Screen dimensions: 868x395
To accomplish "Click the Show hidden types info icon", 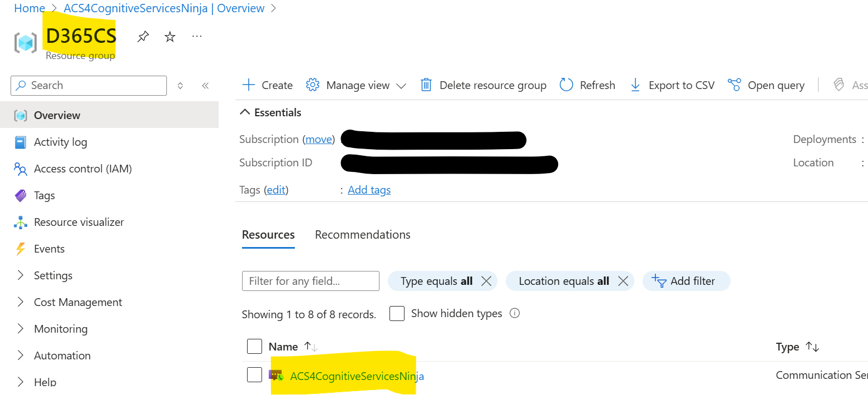I will (x=515, y=313).
